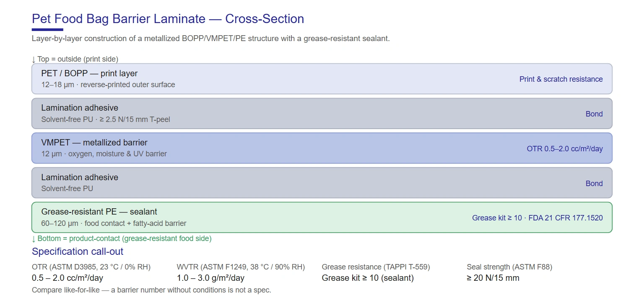Click the PET / BOPP print layer bar
The height and width of the screenshot is (303, 644).
tap(322, 79)
